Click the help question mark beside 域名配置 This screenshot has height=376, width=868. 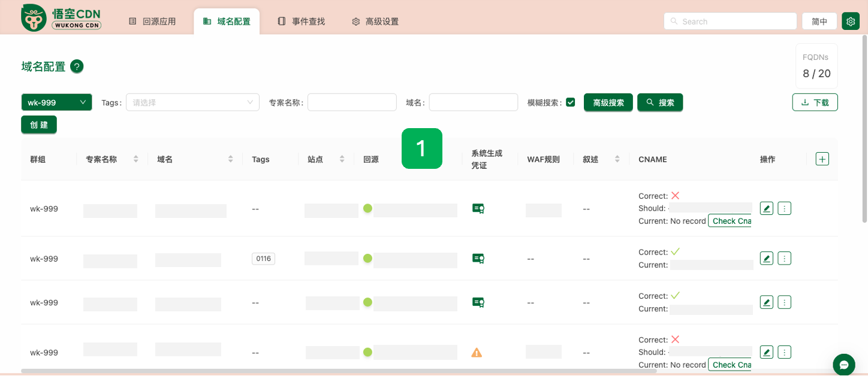pos(77,66)
